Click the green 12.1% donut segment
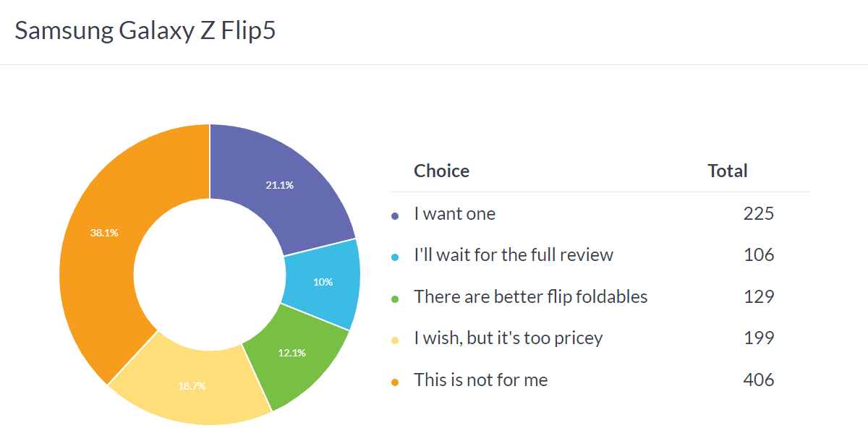This screenshot has width=868, height=441. pyautogui.click(x=293, y=353)
